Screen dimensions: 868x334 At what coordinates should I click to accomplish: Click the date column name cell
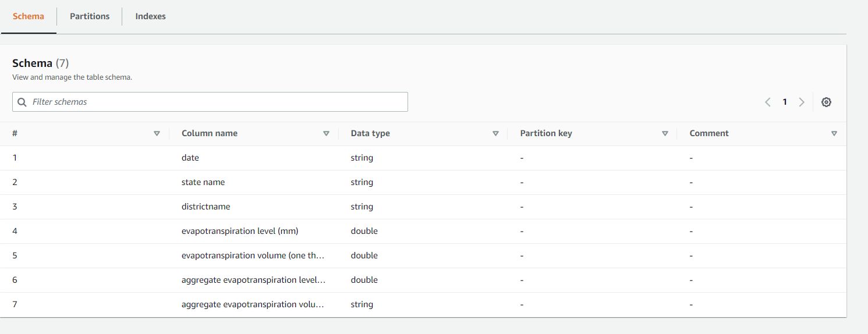190,158
